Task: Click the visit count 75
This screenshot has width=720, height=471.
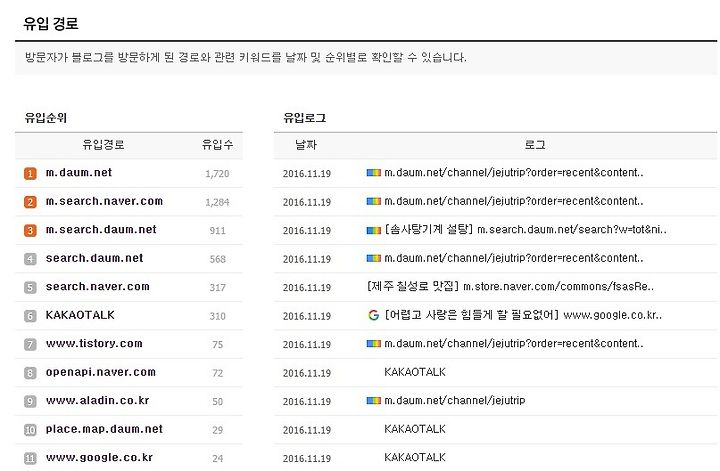Action: (x=217, y=344)
